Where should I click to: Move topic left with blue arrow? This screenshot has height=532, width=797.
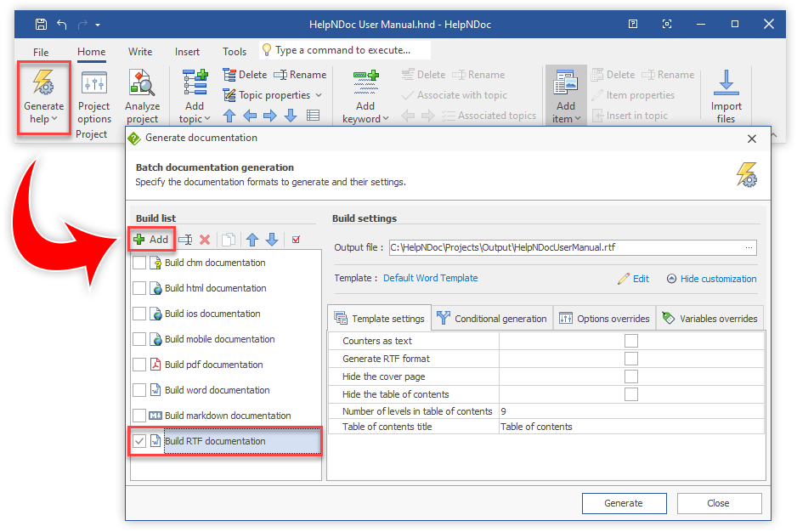250,116
